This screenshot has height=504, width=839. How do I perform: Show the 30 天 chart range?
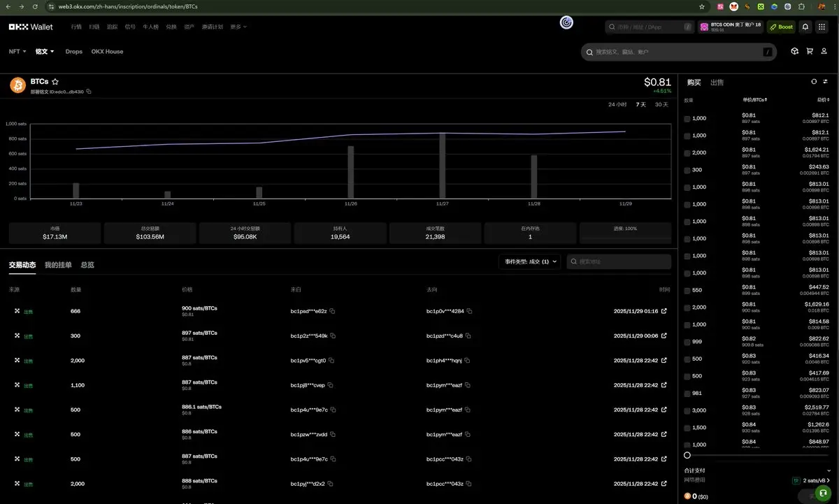(x=661, y=104)
